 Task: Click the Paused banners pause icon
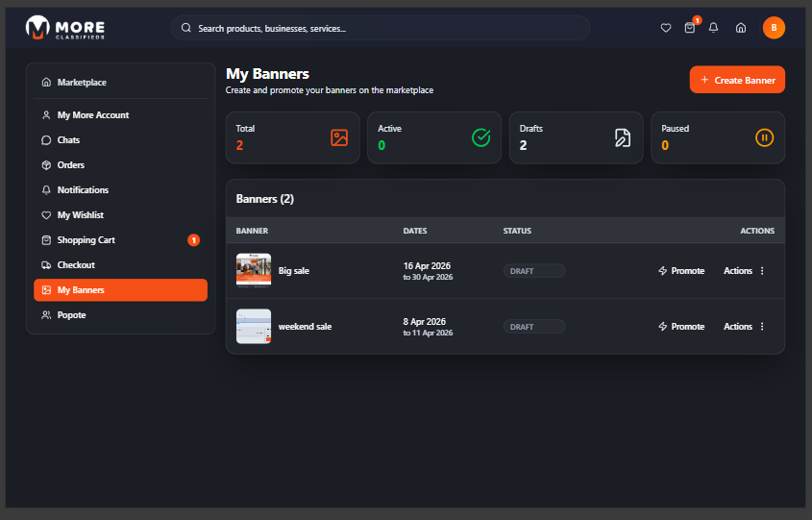764,137
